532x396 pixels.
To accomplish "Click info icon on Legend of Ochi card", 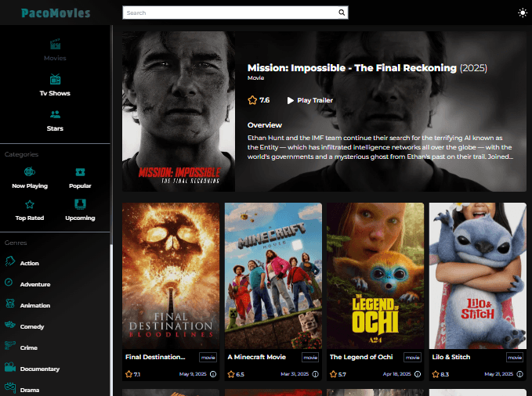I will click(x=418, y=374).
